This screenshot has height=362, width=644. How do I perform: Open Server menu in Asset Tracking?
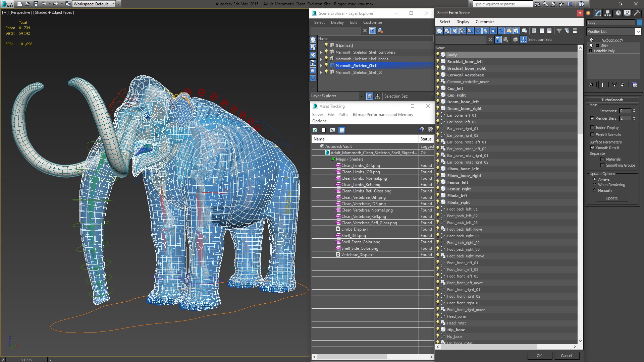click(317, 115)
